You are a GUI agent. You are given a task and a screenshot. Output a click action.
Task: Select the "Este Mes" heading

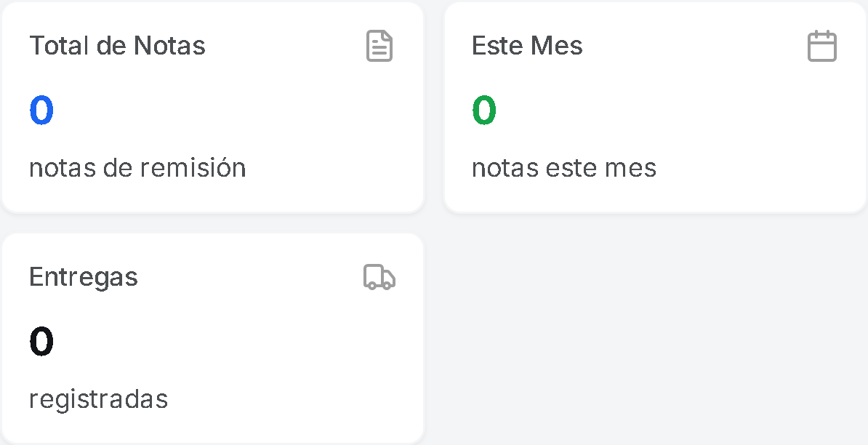(527, 46)
